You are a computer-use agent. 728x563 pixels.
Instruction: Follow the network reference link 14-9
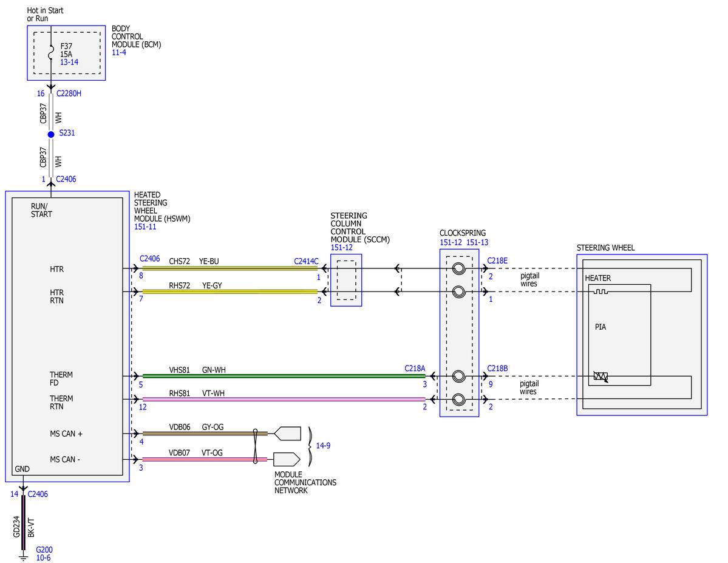pyautogui.click(x=323, y=446)
